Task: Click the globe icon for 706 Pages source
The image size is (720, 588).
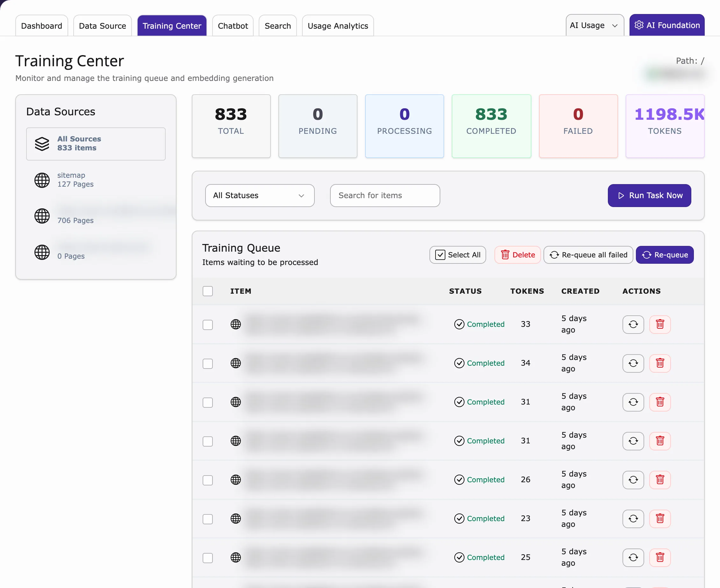Action: tap(42, 216)
